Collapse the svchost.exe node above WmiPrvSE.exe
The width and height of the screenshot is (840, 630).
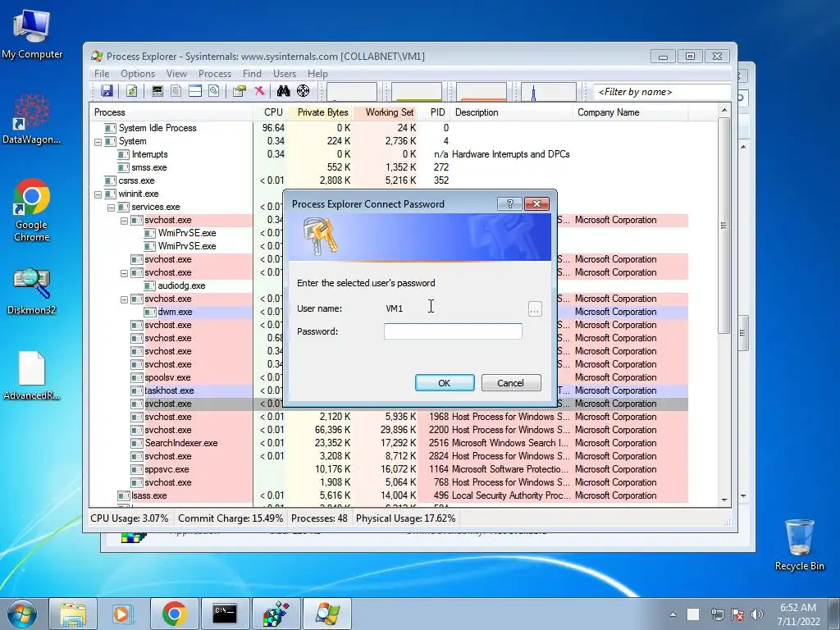125,221
